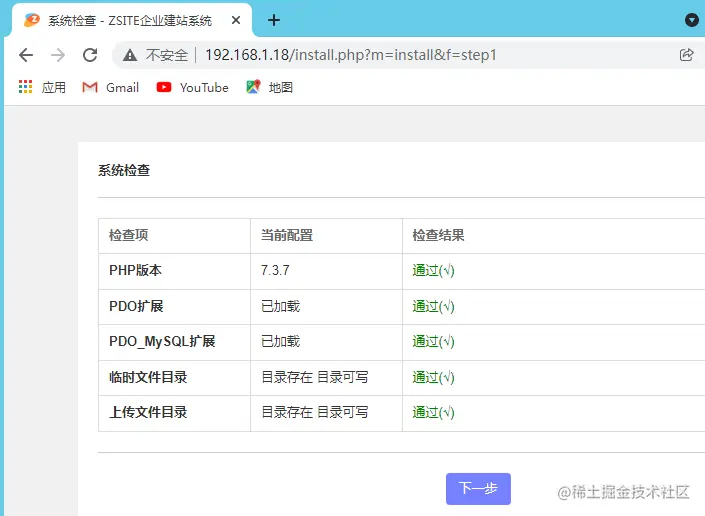
Task: Click 已加载 in the PDO_MySQL扩展 row
Action: click(281, 341)
